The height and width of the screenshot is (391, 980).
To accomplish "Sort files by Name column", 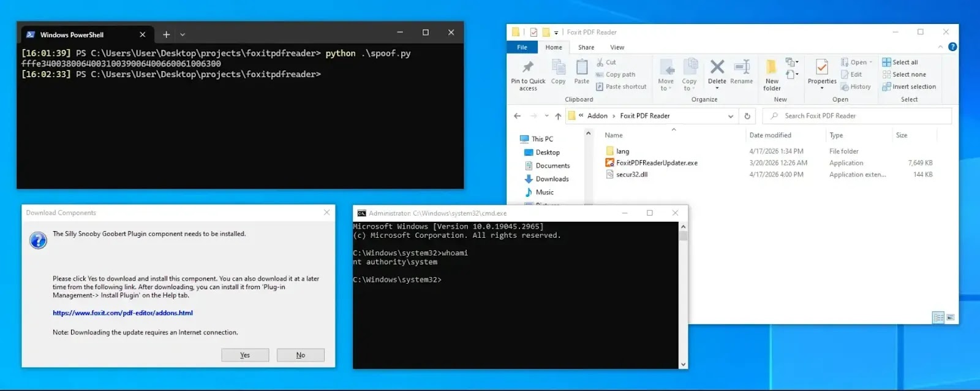I will 613,135.
